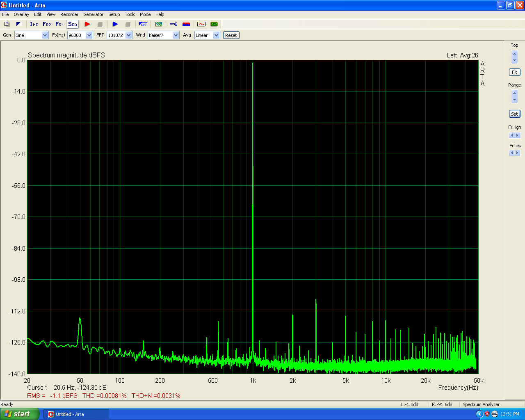Screen dimensions: 525x420
Task: Start recording with the red arrow icon
Action: coord(87,24)
